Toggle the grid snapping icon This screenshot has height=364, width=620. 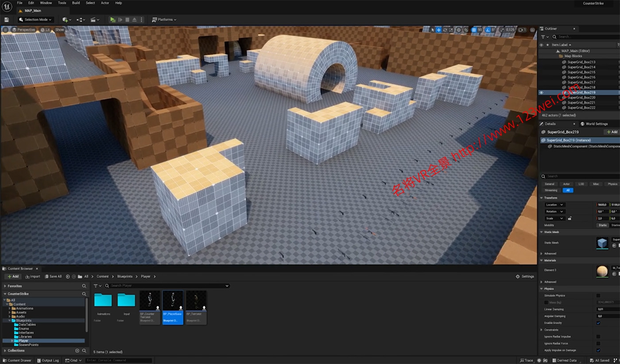[x=474, y=30]
